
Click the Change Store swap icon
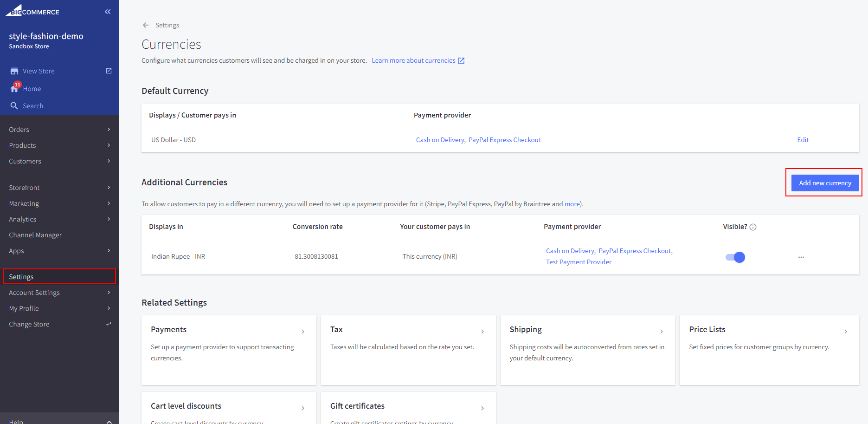tap(109, 324)
